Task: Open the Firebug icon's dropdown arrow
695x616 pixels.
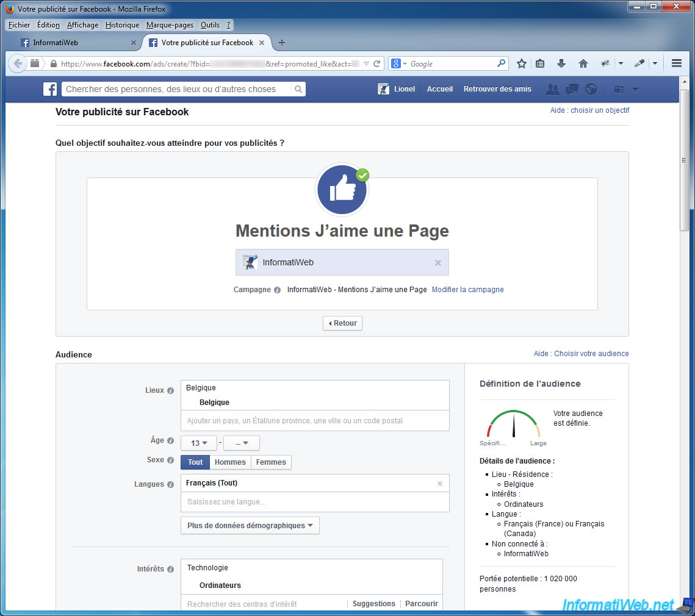Action: coord(621,64)
